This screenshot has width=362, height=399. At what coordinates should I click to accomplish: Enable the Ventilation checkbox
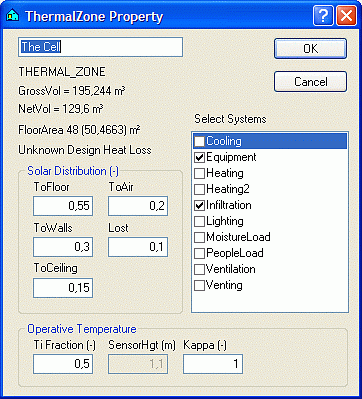coord(199,269)
